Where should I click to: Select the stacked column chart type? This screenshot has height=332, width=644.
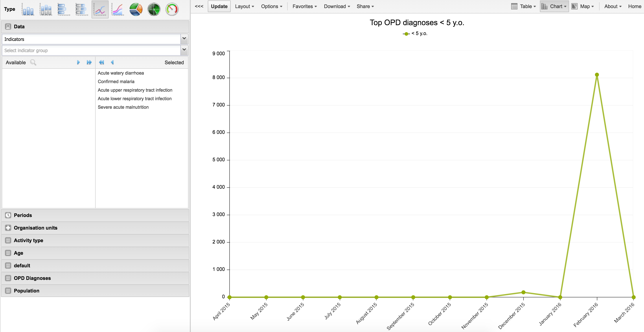pyautogui.click(x=46, y=9)
